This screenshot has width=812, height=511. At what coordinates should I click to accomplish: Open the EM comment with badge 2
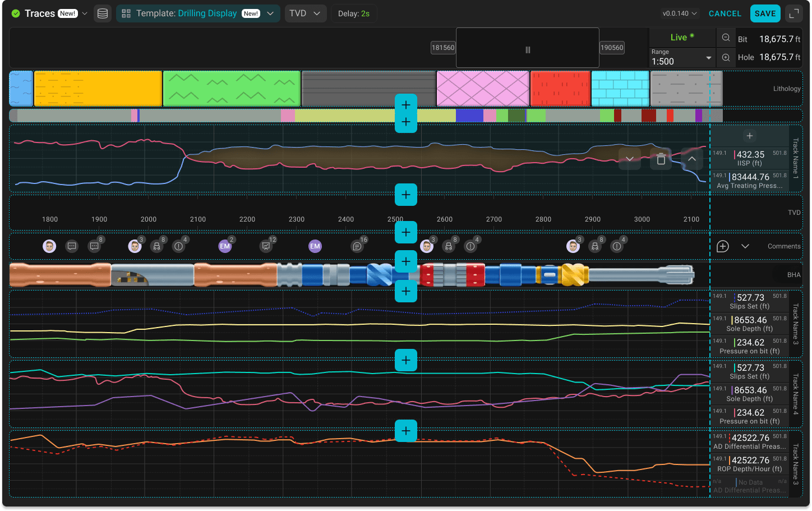(x=225, y=246)
